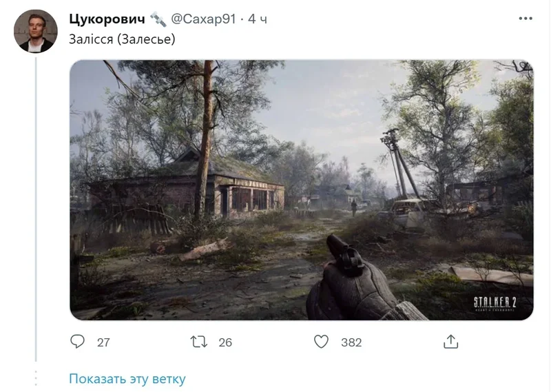The height and width of the screenshot is (392, 551).
Task: Open Цукорович display name profile link
Action: (107, 19)
